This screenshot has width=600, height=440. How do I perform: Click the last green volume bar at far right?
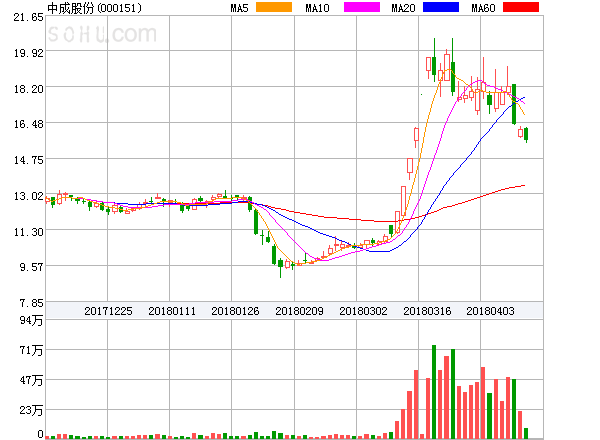tap(526, 433)
